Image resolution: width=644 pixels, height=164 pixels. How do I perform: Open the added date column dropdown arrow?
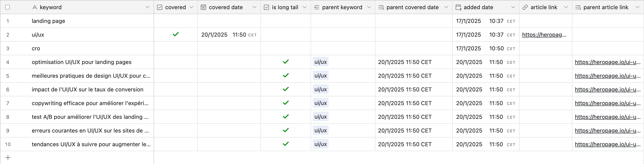click(513, 7)
